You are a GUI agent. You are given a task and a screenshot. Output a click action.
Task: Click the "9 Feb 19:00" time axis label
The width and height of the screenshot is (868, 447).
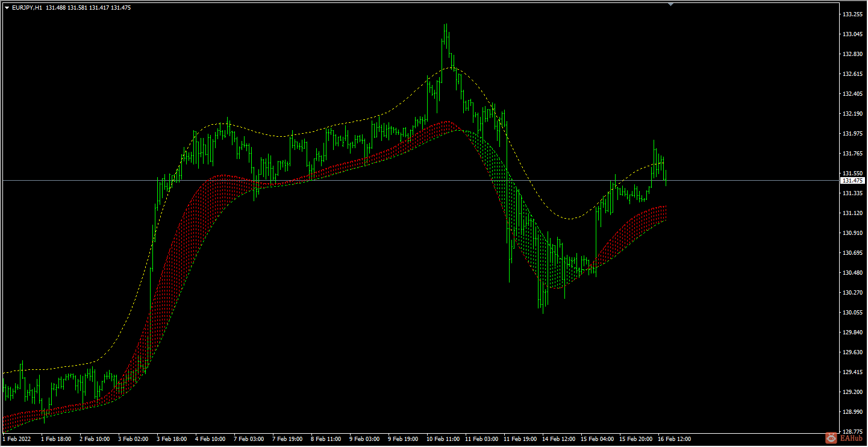[403, 439]
